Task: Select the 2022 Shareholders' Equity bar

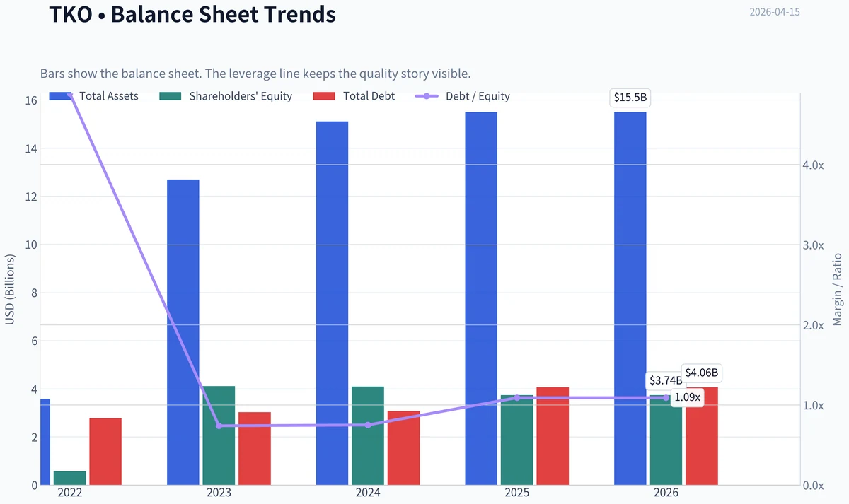Action: pos(69,478)
